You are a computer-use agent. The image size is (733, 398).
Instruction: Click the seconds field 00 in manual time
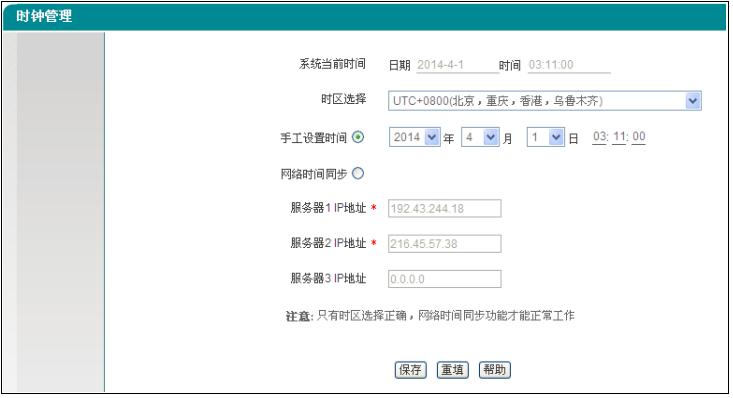pyautogui.click(x=639, y=137)
